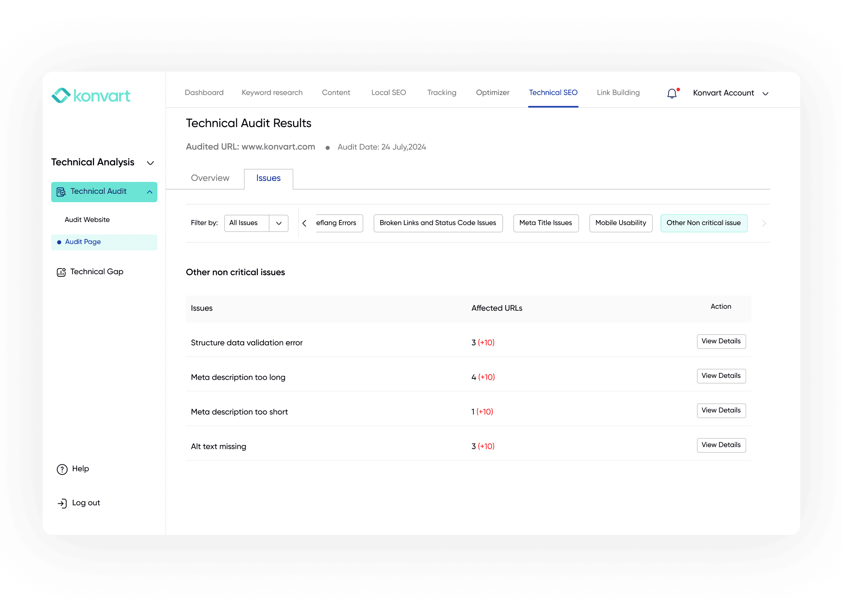Switch to the Overview tab
The width and height of the screenshot is (841, 616).
pos(210,178)
